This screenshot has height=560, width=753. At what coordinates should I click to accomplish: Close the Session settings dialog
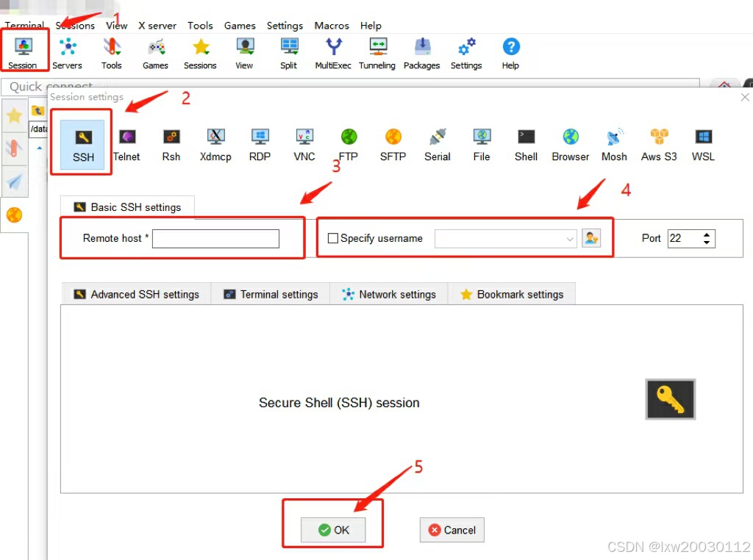pyautogui.click(x=745, y=98)
